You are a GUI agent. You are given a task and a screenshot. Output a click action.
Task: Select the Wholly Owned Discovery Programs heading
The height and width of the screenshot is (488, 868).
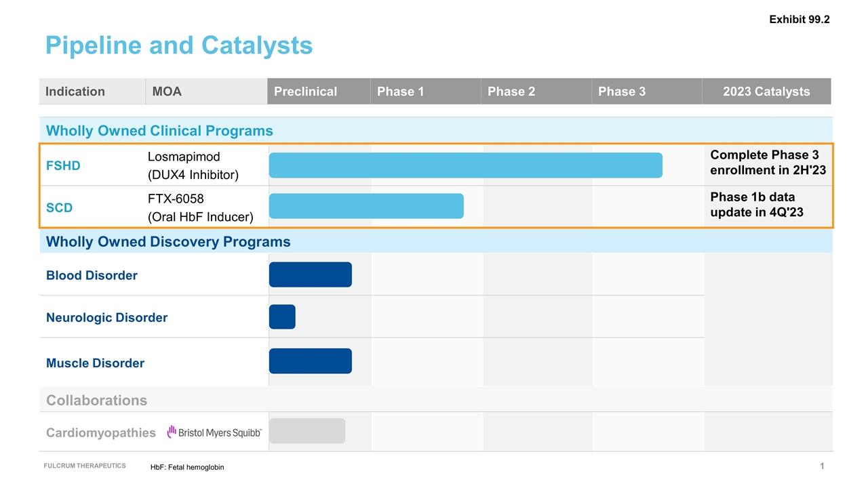coord(168,241)
